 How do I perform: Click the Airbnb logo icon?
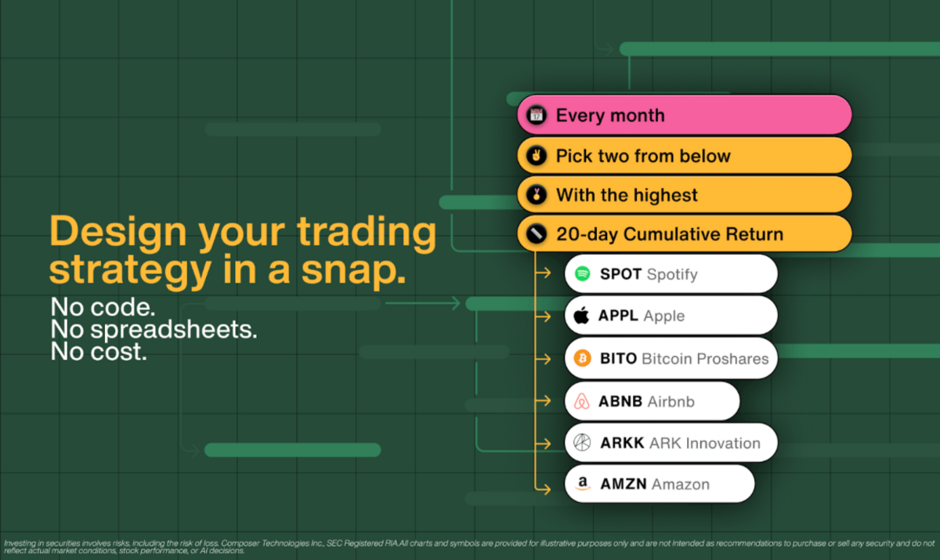581,401
